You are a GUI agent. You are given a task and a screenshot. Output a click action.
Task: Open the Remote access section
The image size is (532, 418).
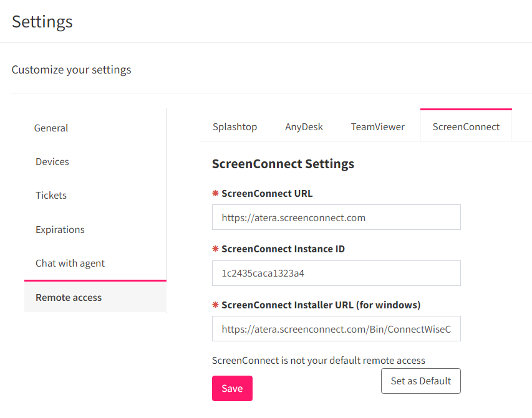click(x=68, y=297)
